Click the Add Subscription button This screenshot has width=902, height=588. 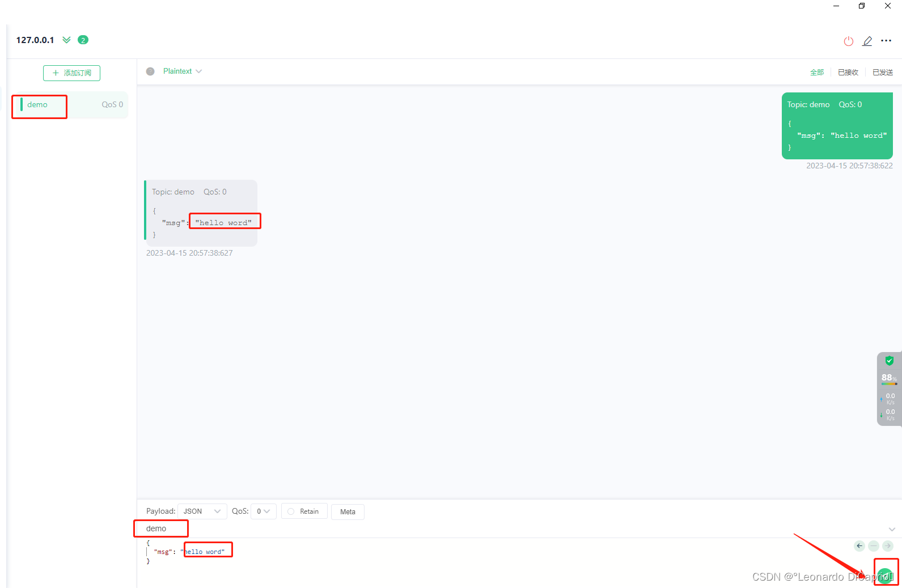point(71,73)
